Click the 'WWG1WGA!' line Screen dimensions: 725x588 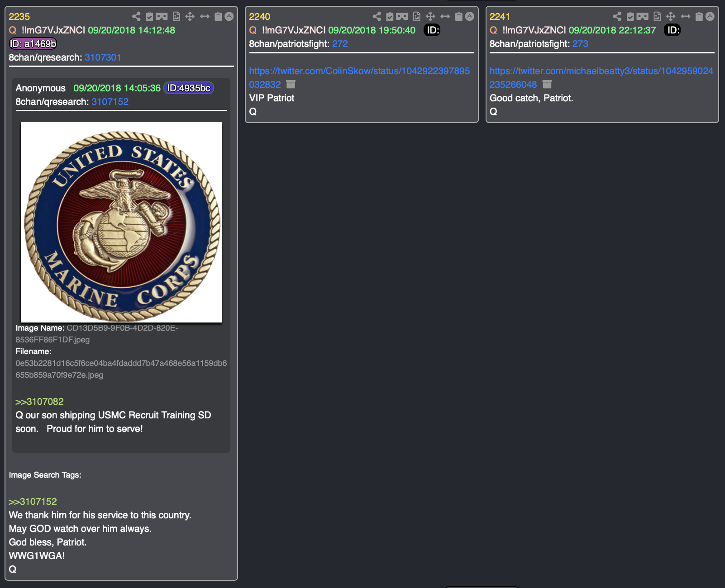click(x=37, y=556)
